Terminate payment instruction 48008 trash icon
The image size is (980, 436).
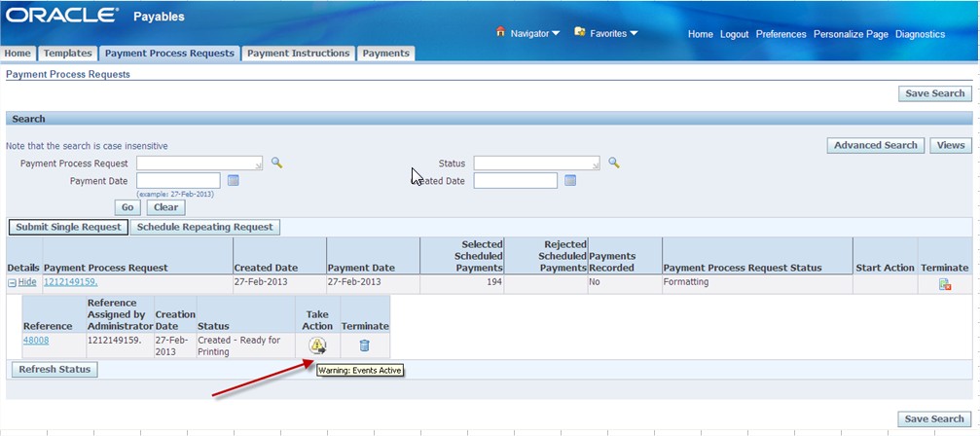point(364,345)
